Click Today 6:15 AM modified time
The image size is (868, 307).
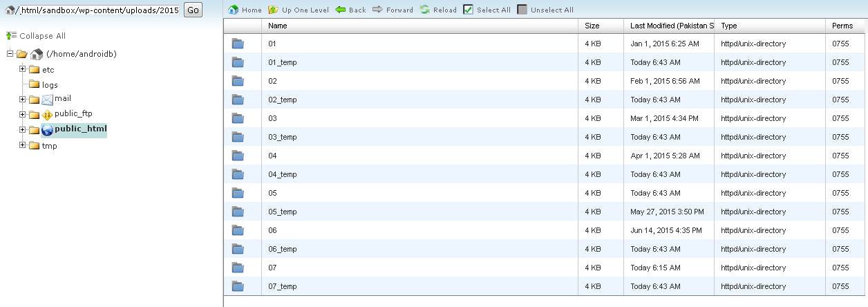(655, 268)
